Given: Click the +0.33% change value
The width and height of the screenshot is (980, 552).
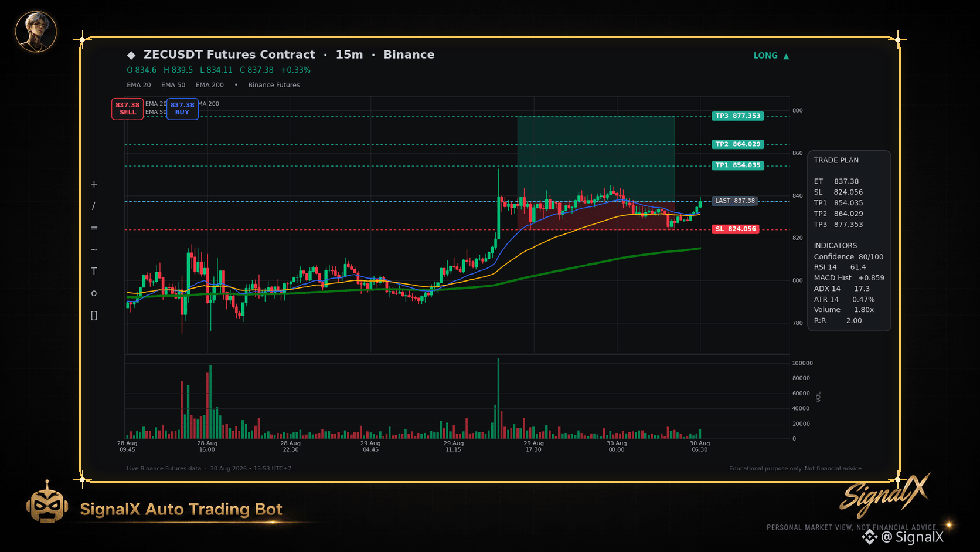Looking at the screenshot, I should 296,70.
